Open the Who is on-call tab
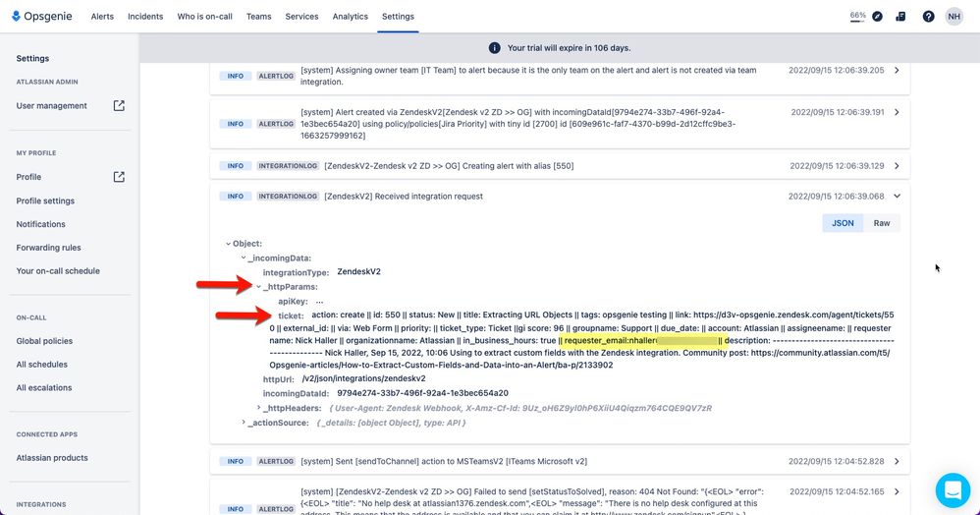 point(204,17)
